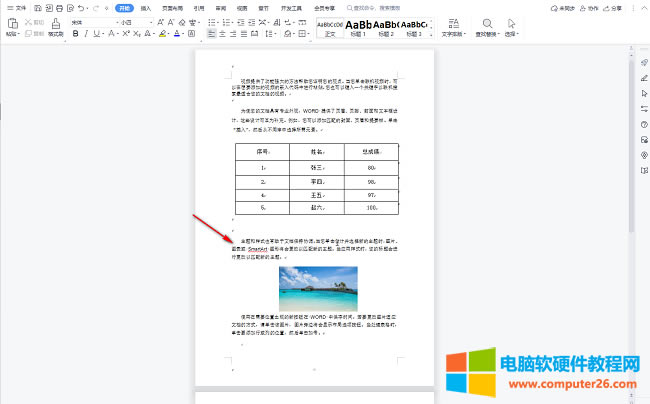
Task: Toggle center text alignment
Action: coord(224,33)
